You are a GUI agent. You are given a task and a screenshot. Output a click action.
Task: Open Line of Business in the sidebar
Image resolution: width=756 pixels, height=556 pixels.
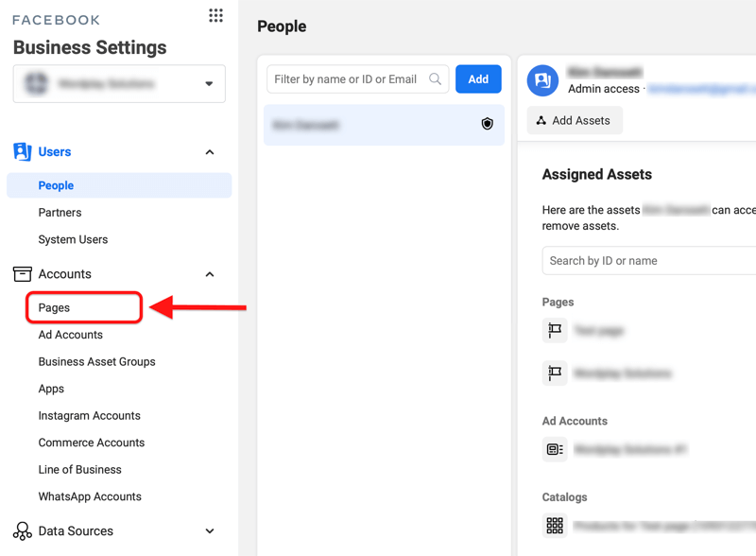[80, 470]
